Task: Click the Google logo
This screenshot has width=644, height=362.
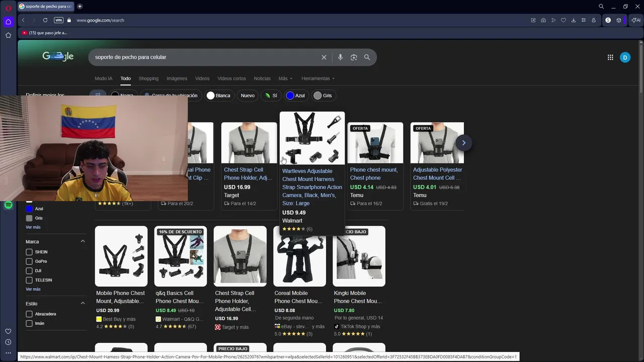Action: coord(58,57)
